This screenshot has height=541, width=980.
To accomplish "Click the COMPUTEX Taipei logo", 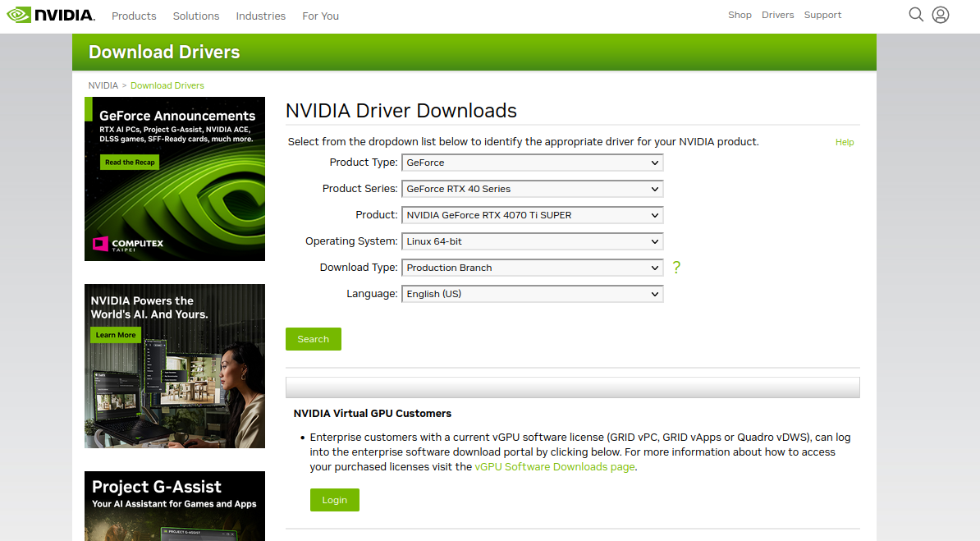I will (128, 244).
